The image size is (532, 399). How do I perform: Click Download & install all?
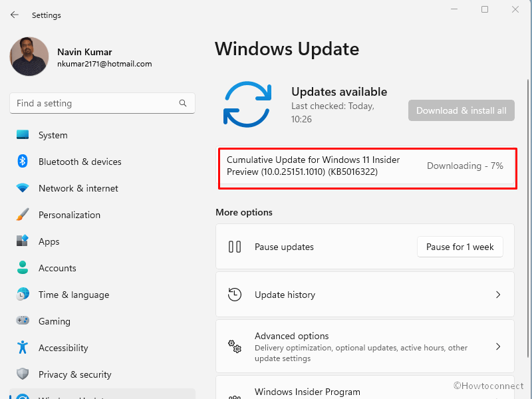click(x=461, y=110)
